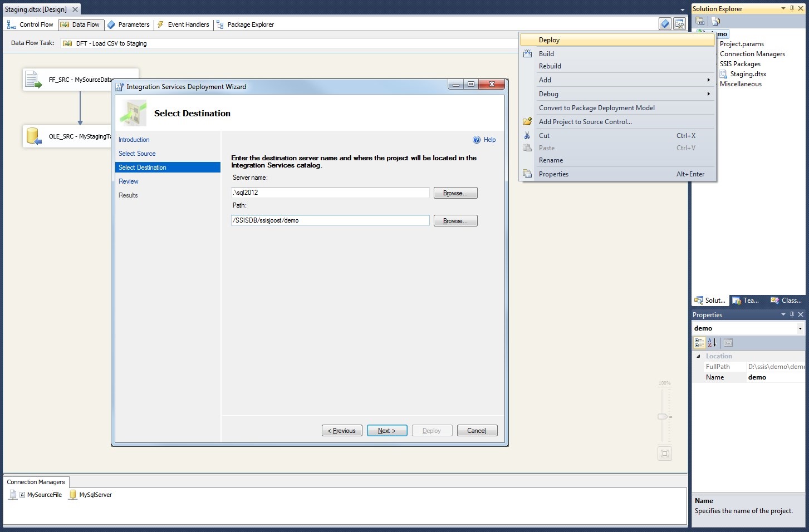Image resolution: width=809 pixels, height=532 pixels.
Task: Toggle auto-hide pin on Properties panel
Action: [791, 314]
